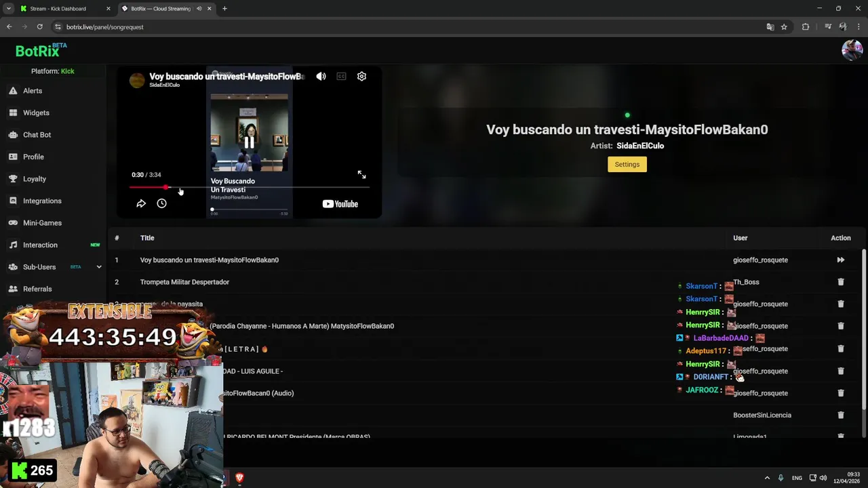
Task: Open the user avatar menu
Action: coord(852,50)
